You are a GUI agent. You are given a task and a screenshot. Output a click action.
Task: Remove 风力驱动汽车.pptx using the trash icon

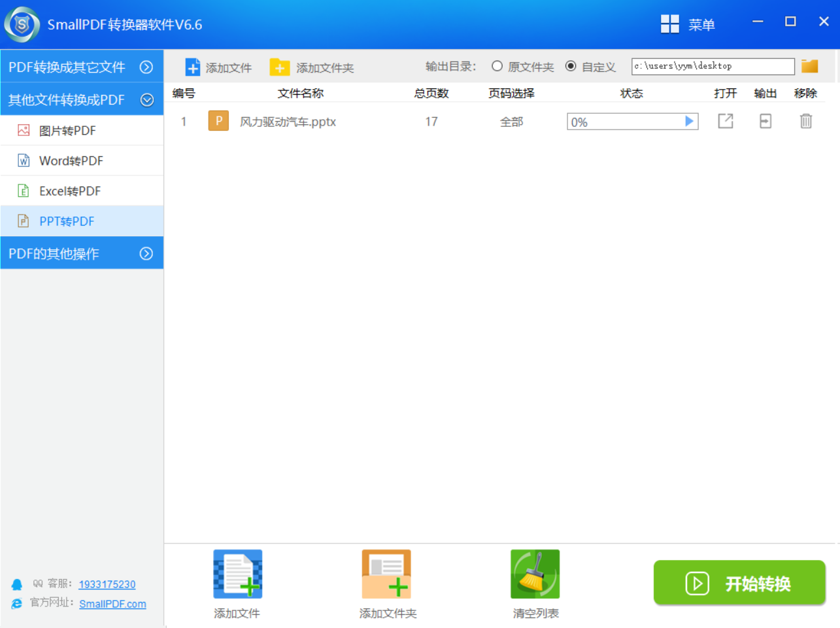(806, 121)
